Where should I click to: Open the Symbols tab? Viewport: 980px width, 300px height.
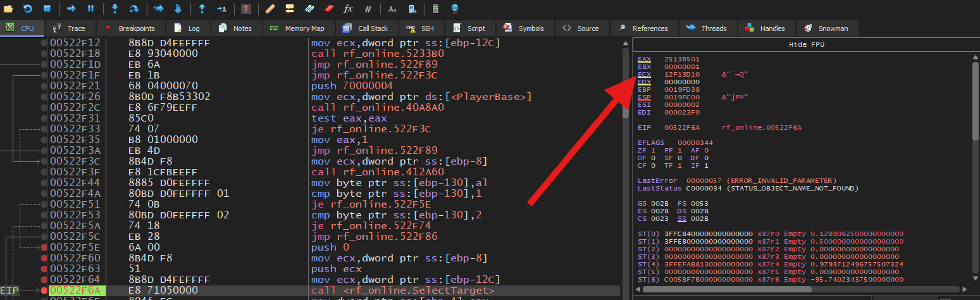pyautogui.click(x=524, y=28)
